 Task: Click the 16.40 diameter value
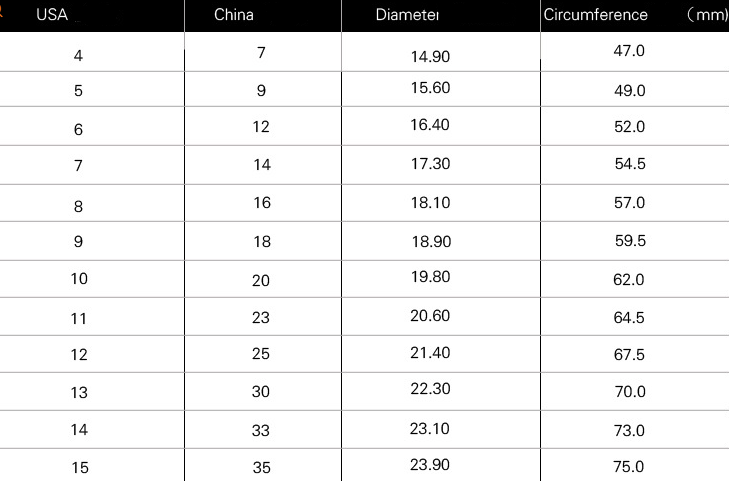(x=430, y=125)
